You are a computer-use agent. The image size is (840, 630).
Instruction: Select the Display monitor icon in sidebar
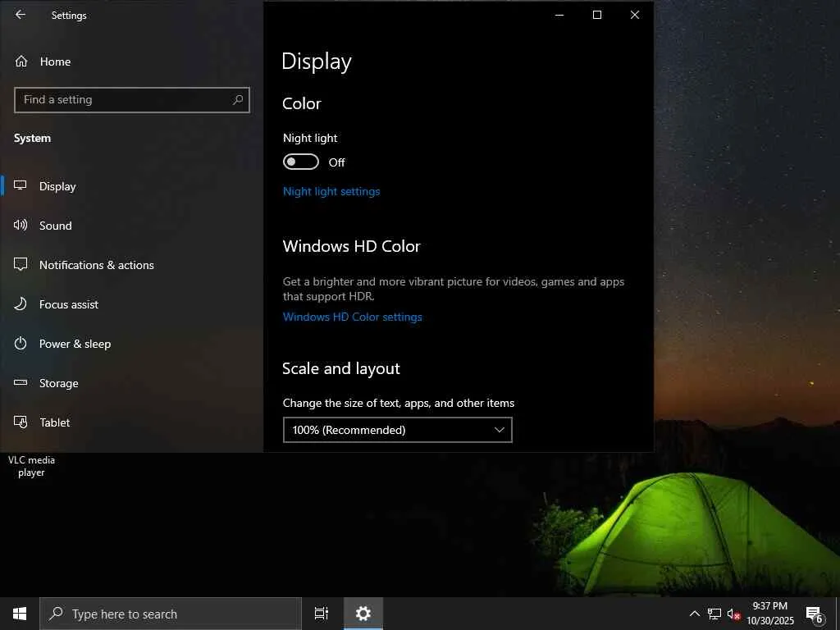pyautogui.click(x=21, y=185)
